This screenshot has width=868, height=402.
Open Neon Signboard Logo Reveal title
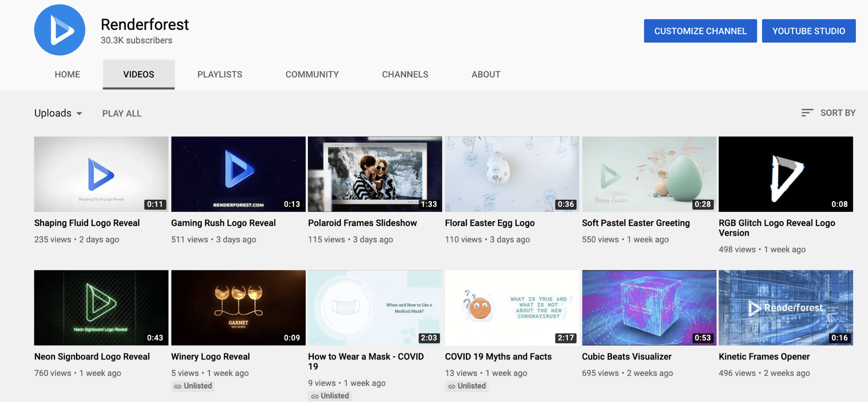[x=92, y=357]
